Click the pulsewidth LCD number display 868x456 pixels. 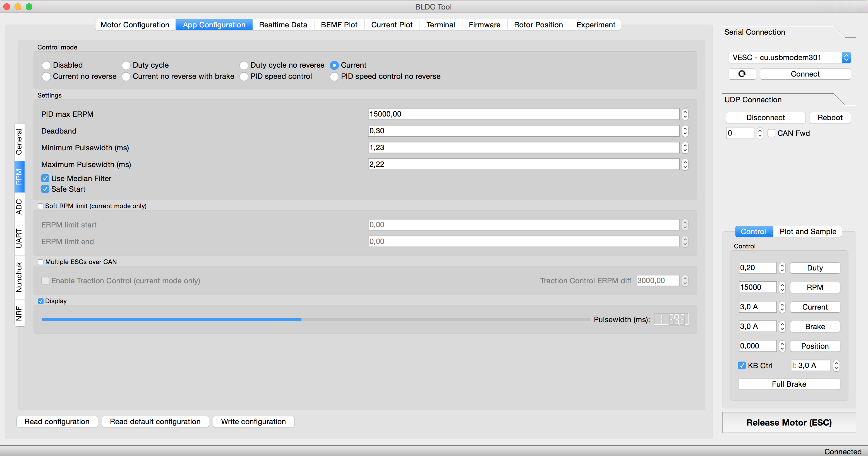pos(671,319)
